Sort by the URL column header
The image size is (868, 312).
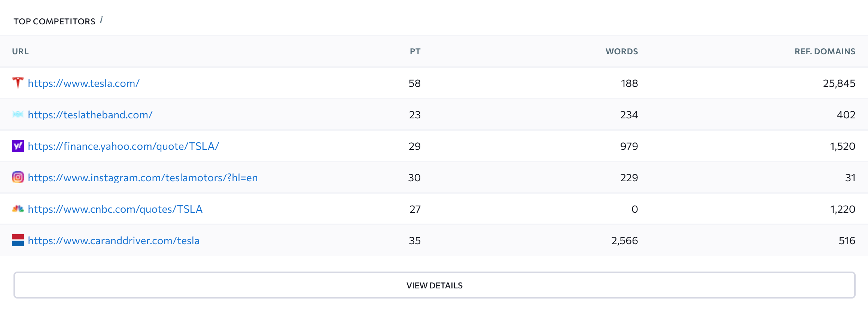(x=20, y=51)
